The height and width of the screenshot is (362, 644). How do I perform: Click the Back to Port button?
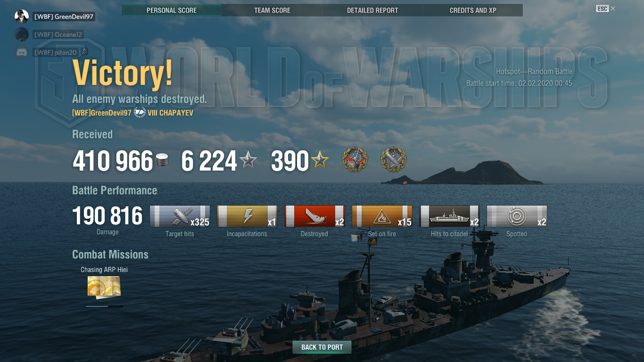322,347
